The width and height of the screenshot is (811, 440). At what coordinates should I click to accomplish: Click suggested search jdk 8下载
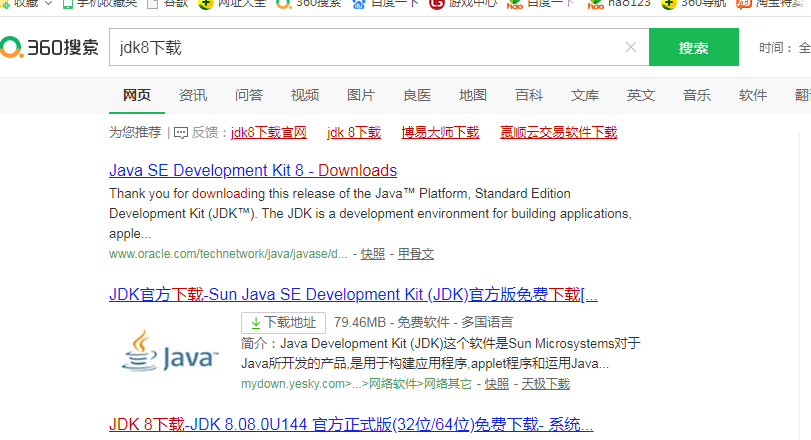coord(354,133)
